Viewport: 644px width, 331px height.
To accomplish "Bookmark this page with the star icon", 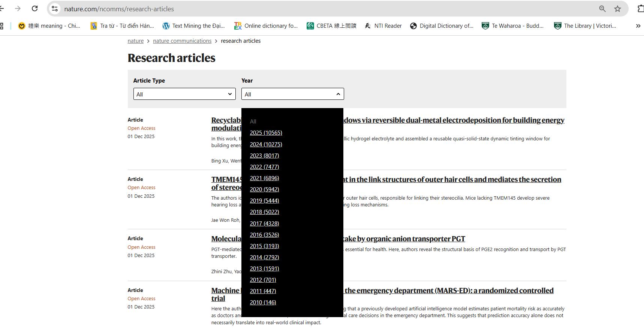I will click(617, 9).
